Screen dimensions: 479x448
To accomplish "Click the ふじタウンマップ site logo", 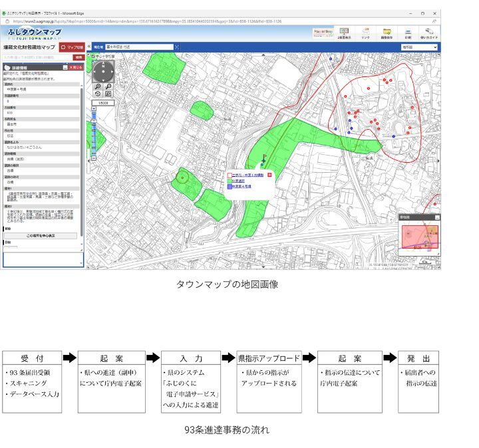I will [35, 34].
